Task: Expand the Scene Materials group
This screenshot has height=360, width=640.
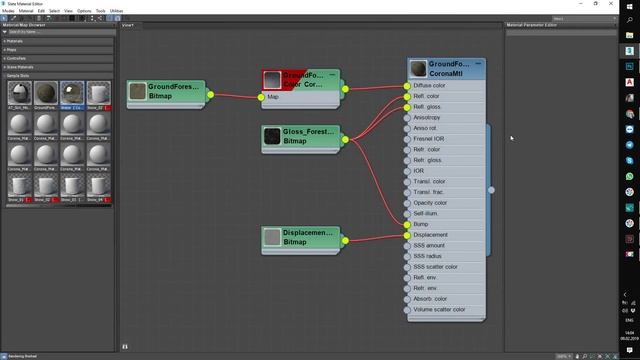Action: coord(58,67)
